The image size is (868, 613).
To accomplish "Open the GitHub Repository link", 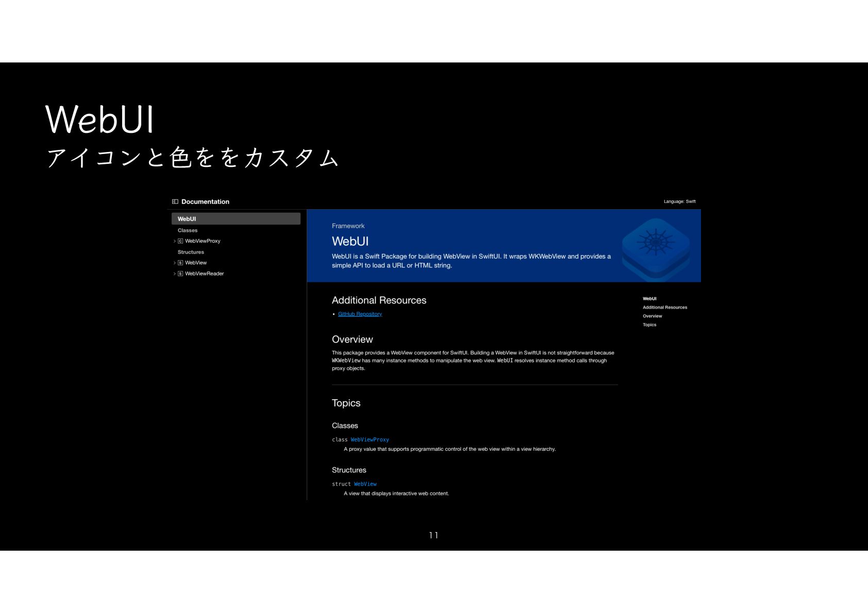I will coord(360,314).
